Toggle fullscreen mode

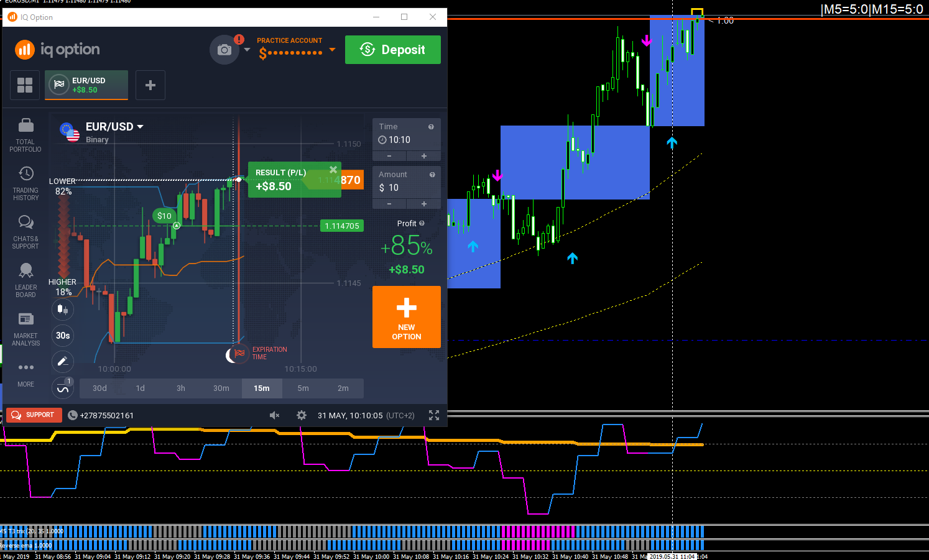point(434,415)
